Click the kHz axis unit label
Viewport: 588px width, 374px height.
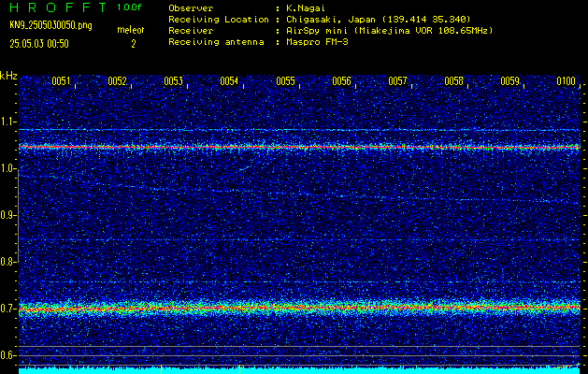8,76
